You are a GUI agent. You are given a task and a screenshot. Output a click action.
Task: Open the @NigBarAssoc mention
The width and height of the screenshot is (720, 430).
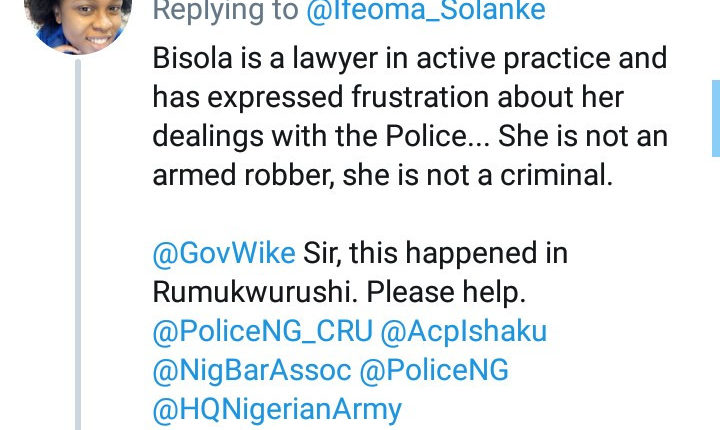tap(252, 370)
